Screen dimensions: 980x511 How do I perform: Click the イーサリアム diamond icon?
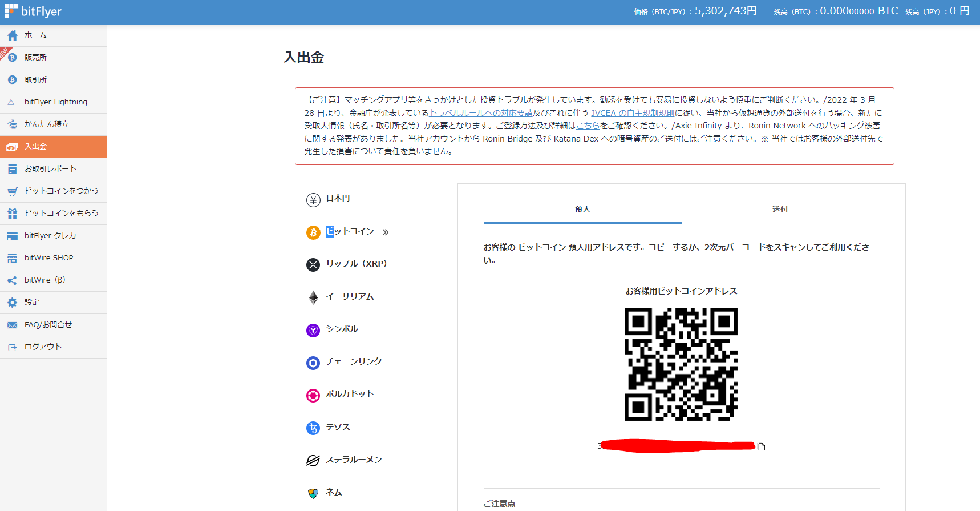313,297
